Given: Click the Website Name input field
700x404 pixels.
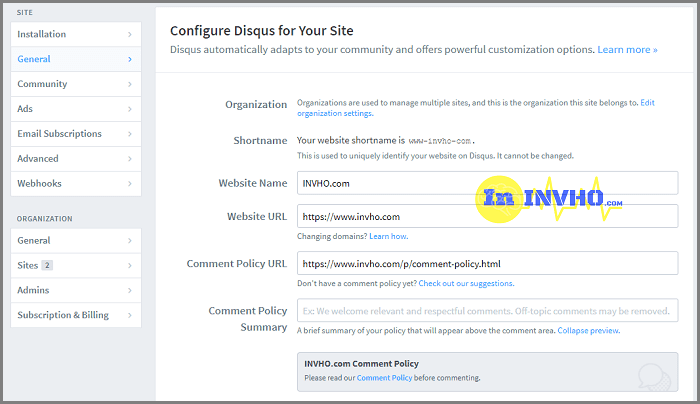Looking at the screenshot, I should pyautogui.click(x=487, y=183).
